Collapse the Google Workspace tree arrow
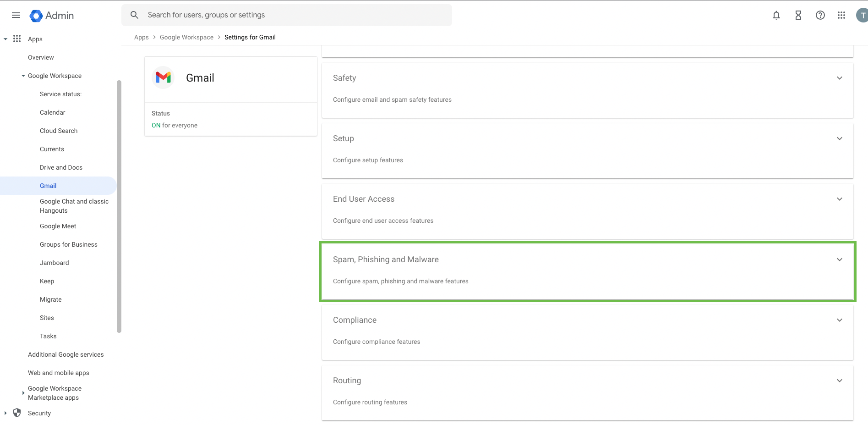Viewport: 868px width, 425px height. point(23,76)
